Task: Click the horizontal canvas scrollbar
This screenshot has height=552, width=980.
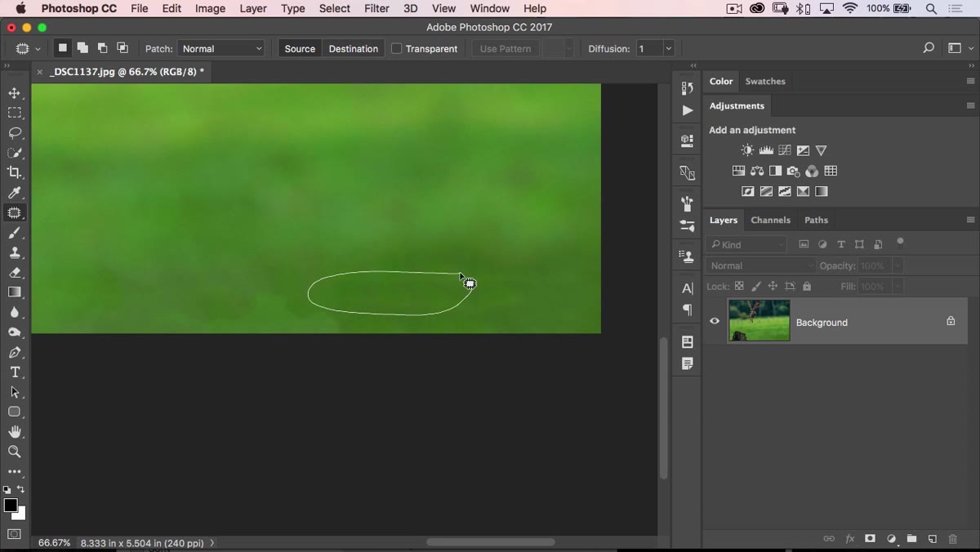Action: click(490, 542)
